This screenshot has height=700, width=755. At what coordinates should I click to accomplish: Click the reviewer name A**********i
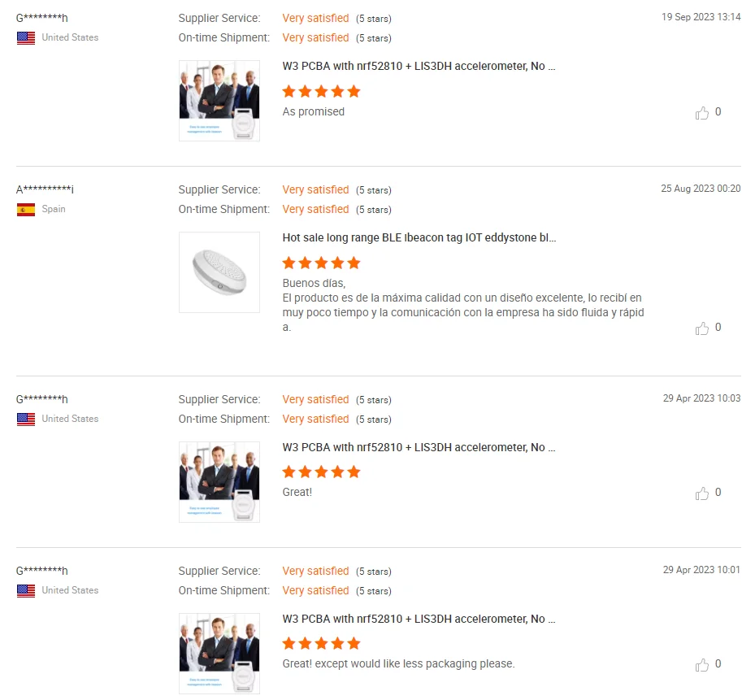[x=46, y=190]
